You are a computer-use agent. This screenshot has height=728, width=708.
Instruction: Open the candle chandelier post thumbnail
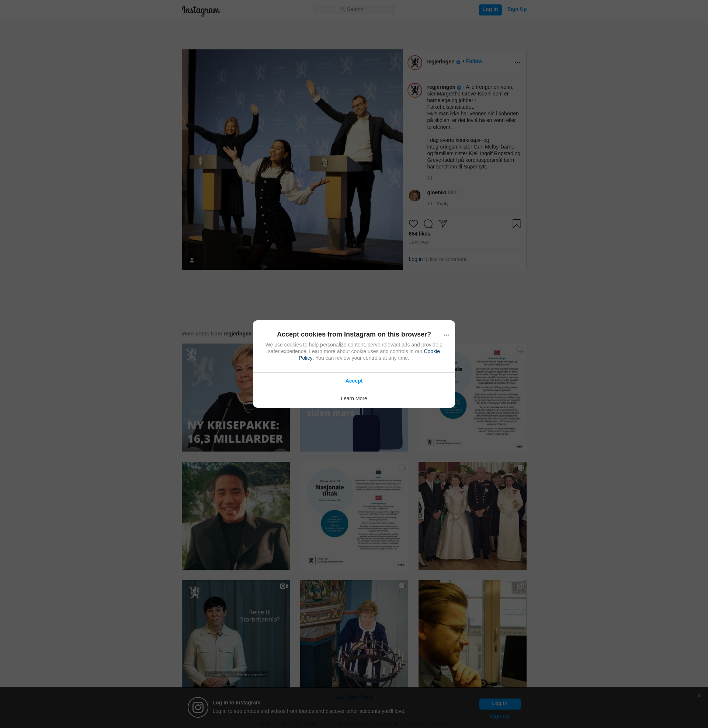[354, 634]
